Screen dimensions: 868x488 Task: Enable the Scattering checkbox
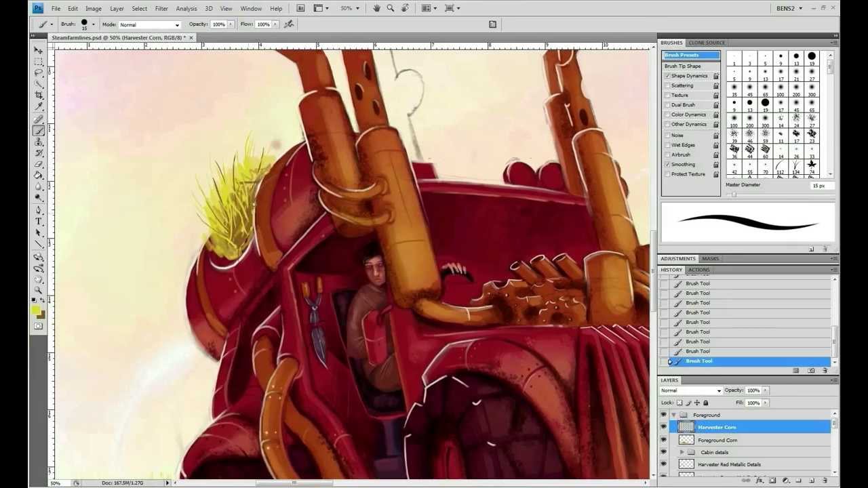click(667, 85)
